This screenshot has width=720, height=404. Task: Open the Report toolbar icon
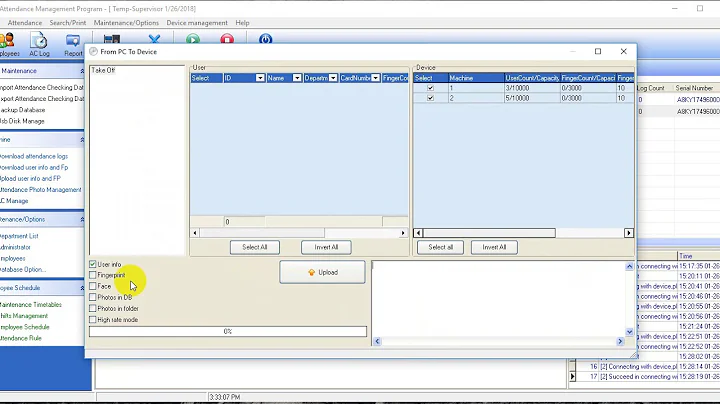[73, 45]
